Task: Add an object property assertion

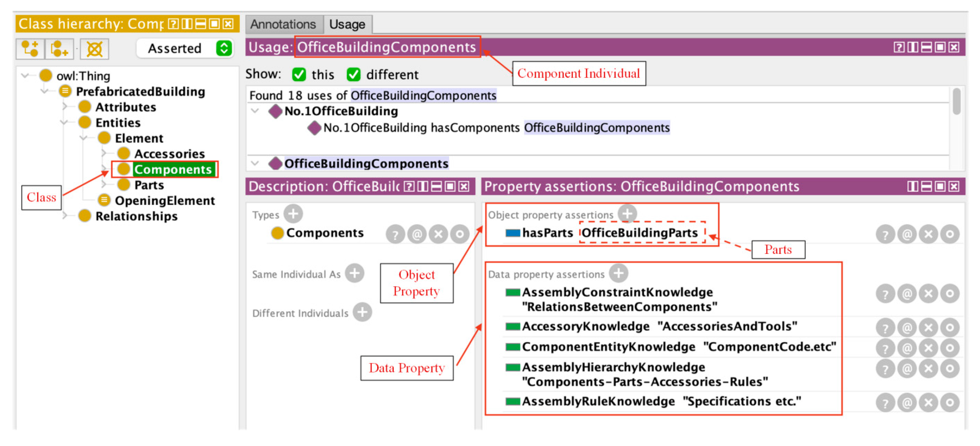Action: 627,214
